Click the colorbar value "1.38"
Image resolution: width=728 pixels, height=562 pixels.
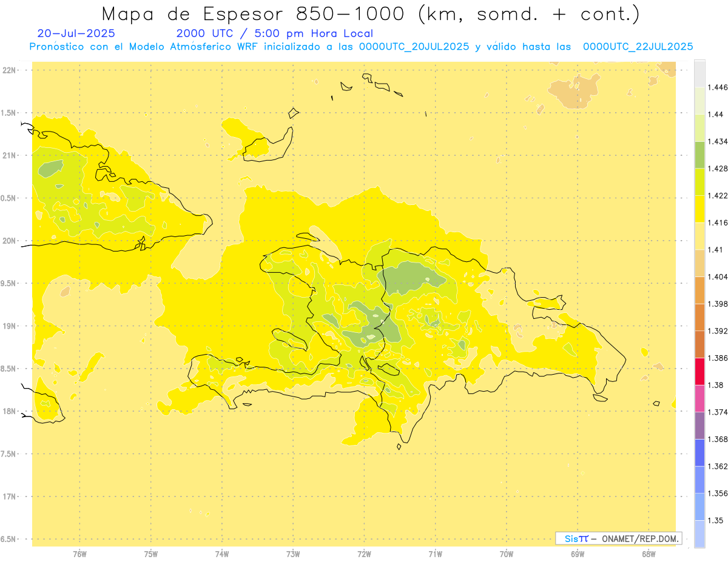click(716, 385)
